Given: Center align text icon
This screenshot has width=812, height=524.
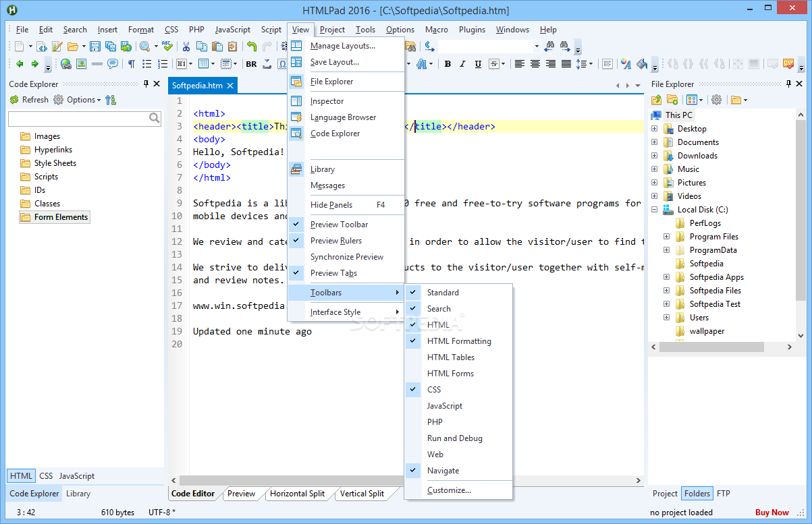Looking at the screenshot, I should pos(535,64).
